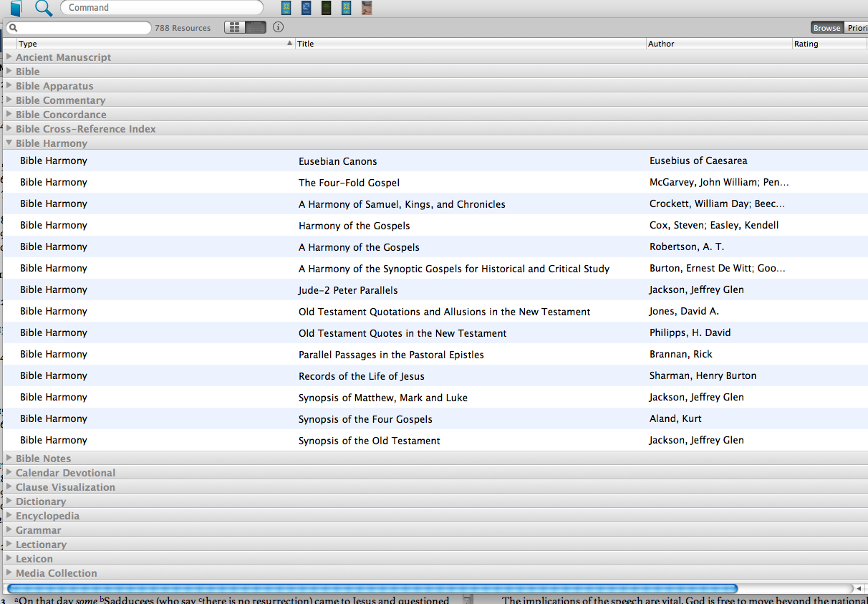Viewport: 868px width, 604px height.
Task: Switch to the Prioritize tab
Action: click(x=857, y=28)
